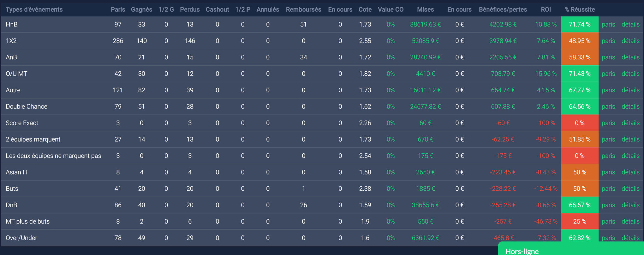Open détails for Asian H row
The image size is (644, 255).
pyautogui.click(x=630, y=172)
